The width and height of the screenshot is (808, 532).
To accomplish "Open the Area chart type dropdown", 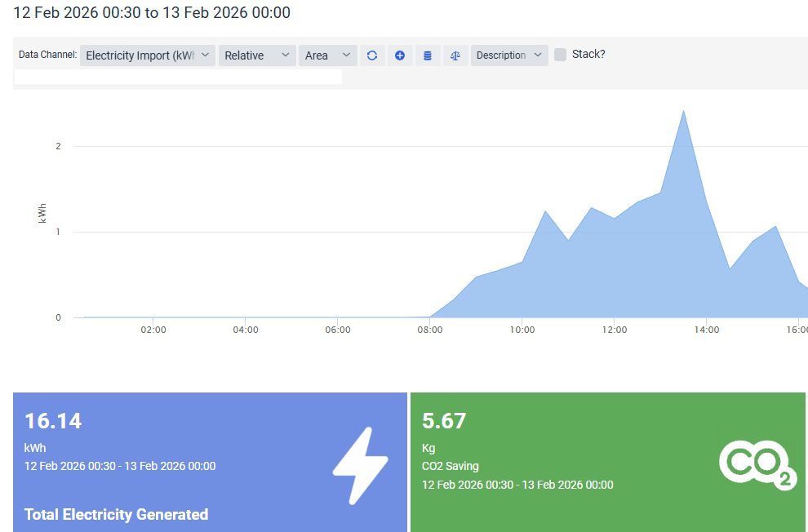I will [327, 55].
